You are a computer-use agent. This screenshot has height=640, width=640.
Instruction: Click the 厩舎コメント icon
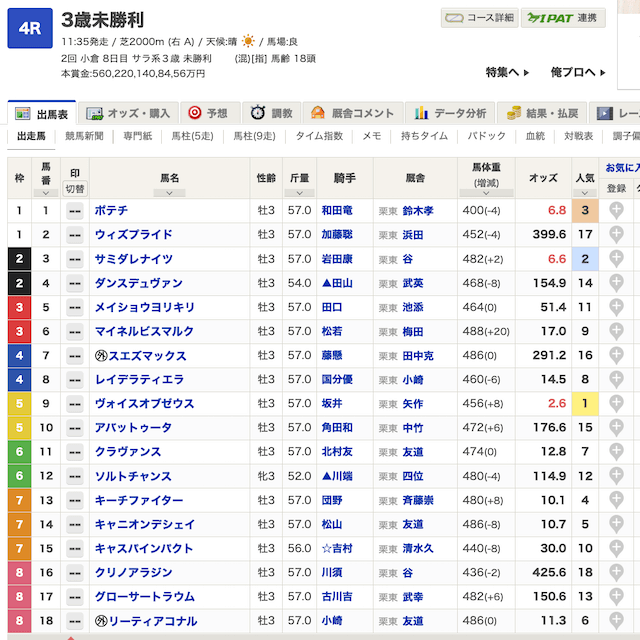(x=317, y=113)
